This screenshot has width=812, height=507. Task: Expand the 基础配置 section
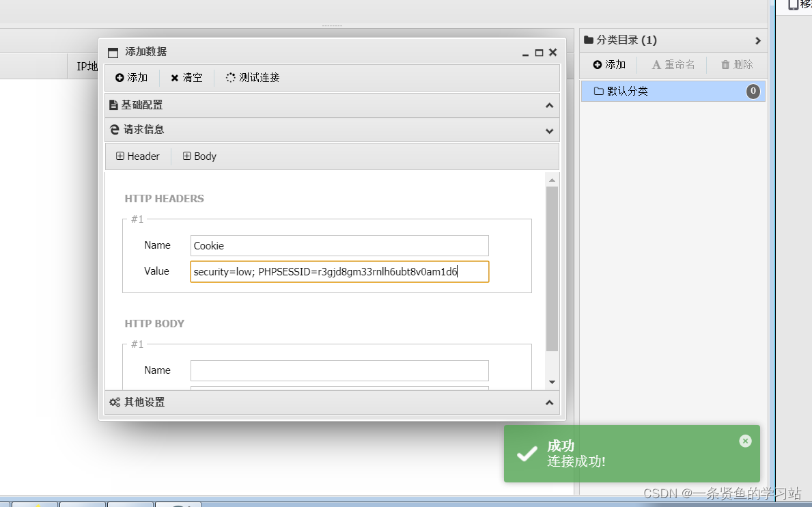pyautogui.click(x=332, y=105)
